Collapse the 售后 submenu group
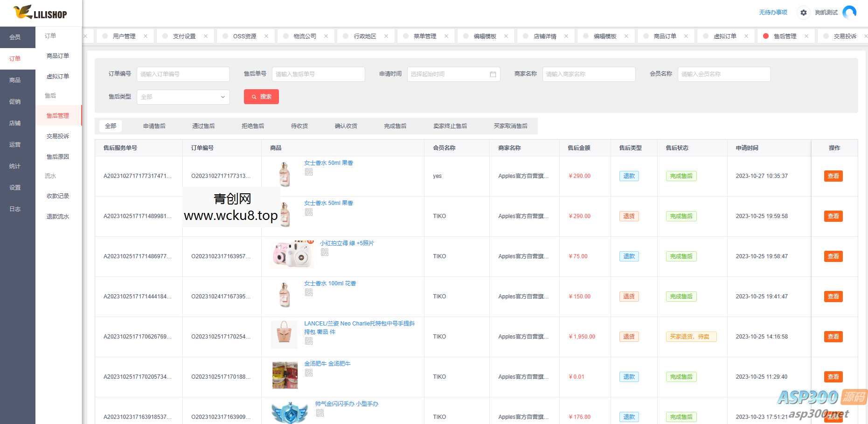Image resolution: width=868 pixels, height=424 pixels. (x=50, y=95)
